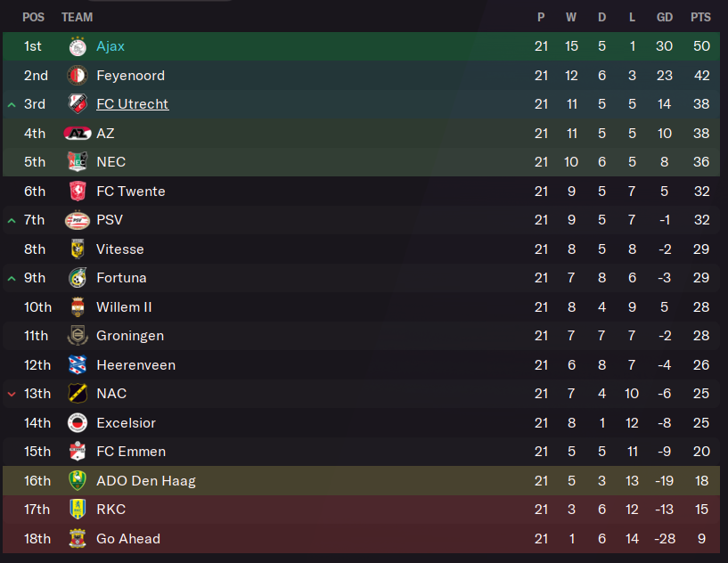728x563 pixels.
Task: Select the Heerenveen club badge
Action: pos(78,365)
